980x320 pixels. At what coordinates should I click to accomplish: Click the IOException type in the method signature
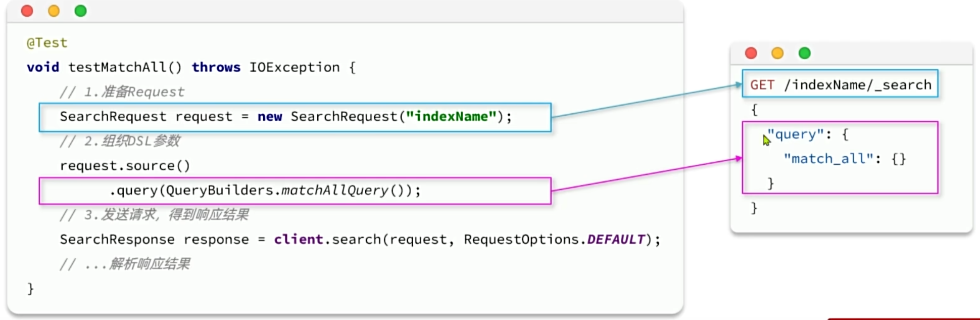click(x=294, y=67)
